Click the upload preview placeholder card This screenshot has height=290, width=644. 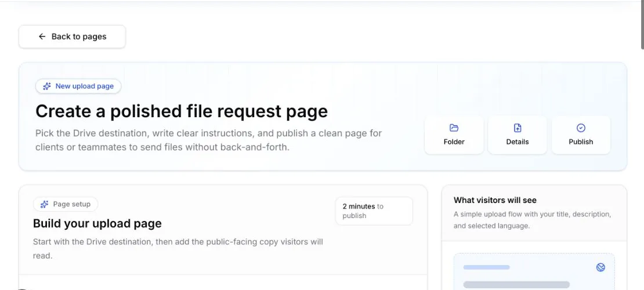[x=534, y=271]
